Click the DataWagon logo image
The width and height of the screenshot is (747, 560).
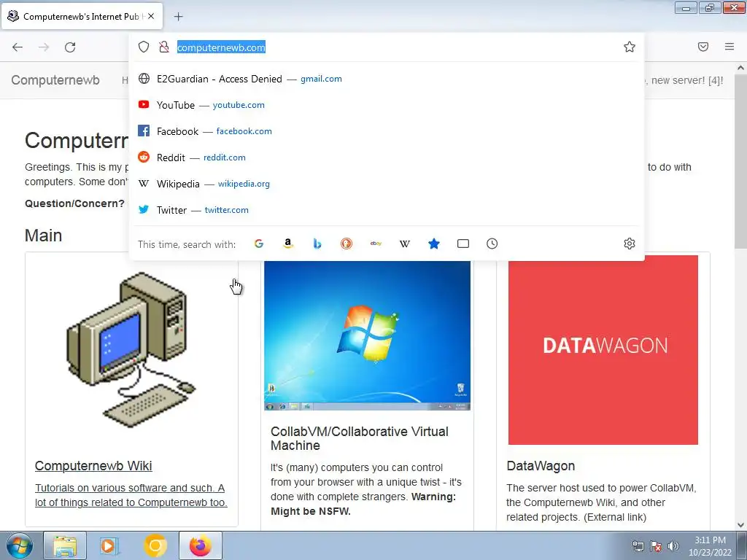coord(603,350)
